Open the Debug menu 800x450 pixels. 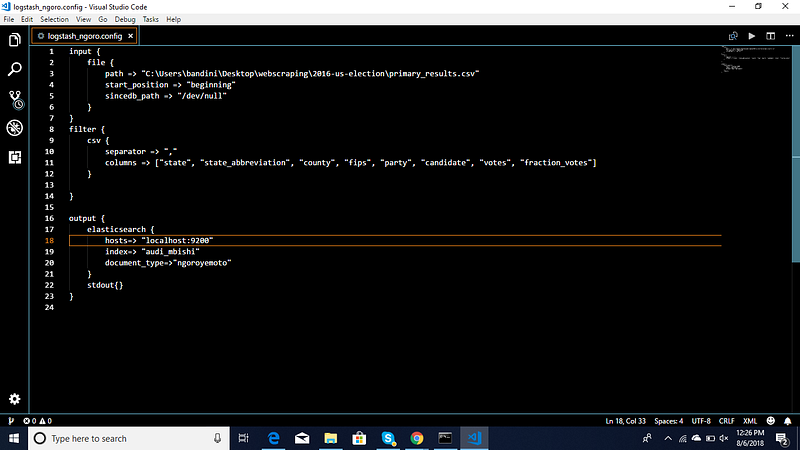124,19
